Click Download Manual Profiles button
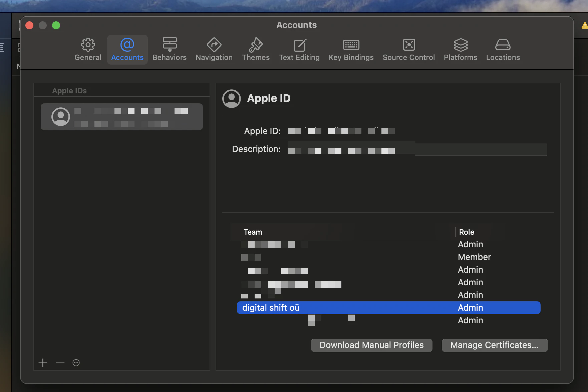Screen dimensions: 588x392 point(371,345)
